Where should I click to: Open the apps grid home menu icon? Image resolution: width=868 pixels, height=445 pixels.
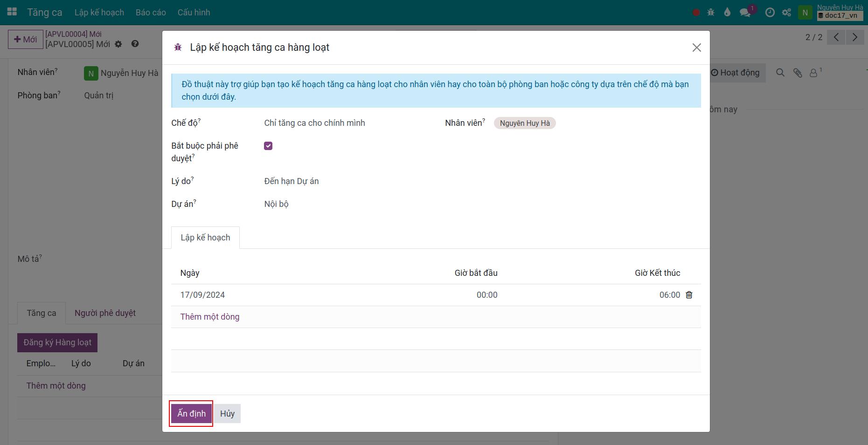[x=12, y=12]
